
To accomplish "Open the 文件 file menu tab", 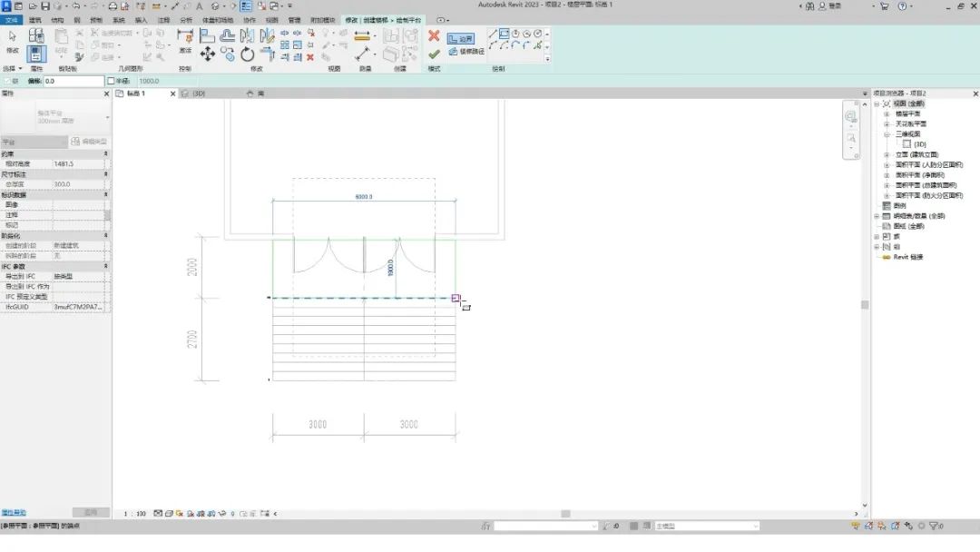I will [11, 20].
